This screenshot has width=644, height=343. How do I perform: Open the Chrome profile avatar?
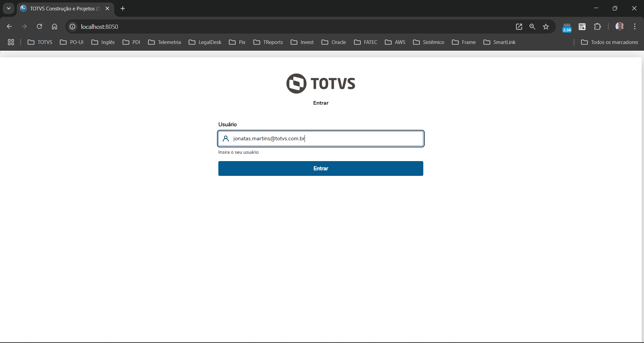tap(620, 27)
